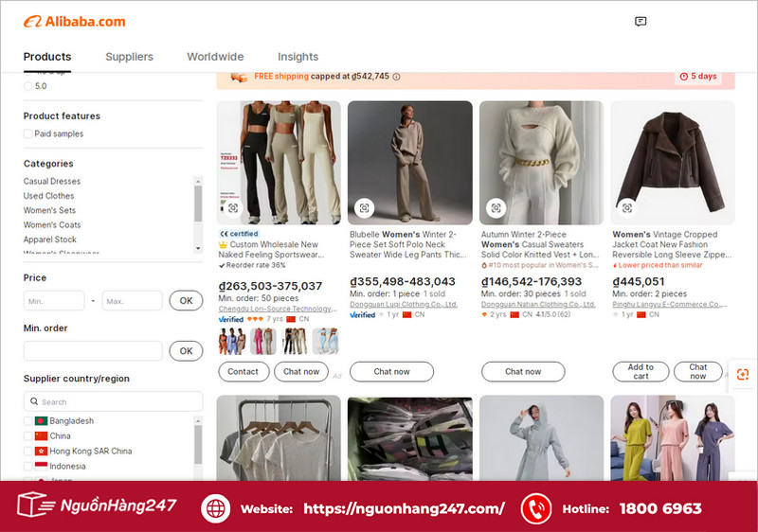758x532 pixels.
Task: Check the China supplier country box
Action: (28, 436)
